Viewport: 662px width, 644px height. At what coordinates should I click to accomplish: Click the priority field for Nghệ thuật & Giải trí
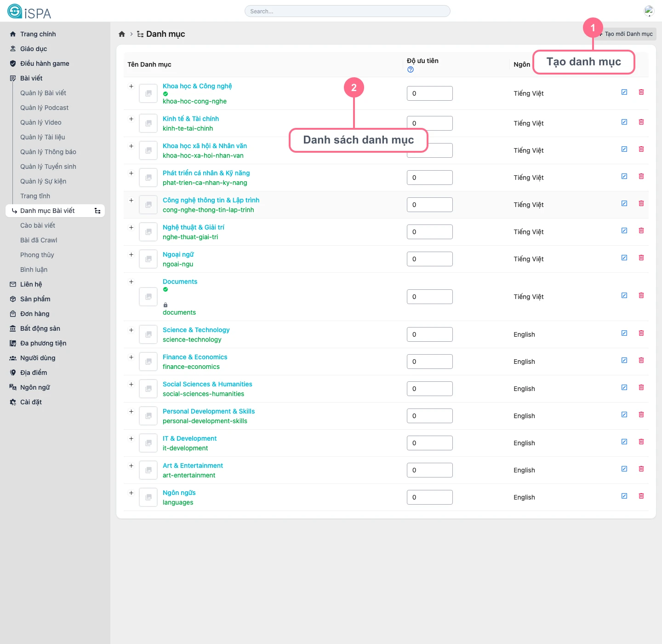coord(429,232)
